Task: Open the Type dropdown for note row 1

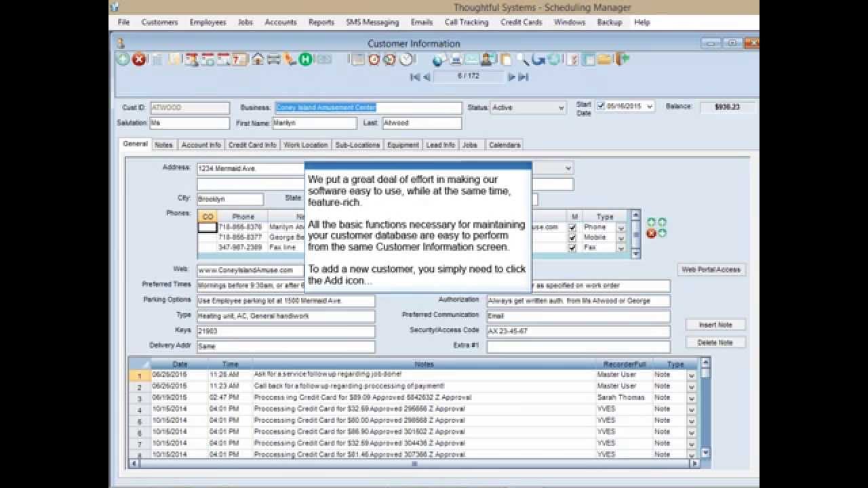Action: [692, 375]
